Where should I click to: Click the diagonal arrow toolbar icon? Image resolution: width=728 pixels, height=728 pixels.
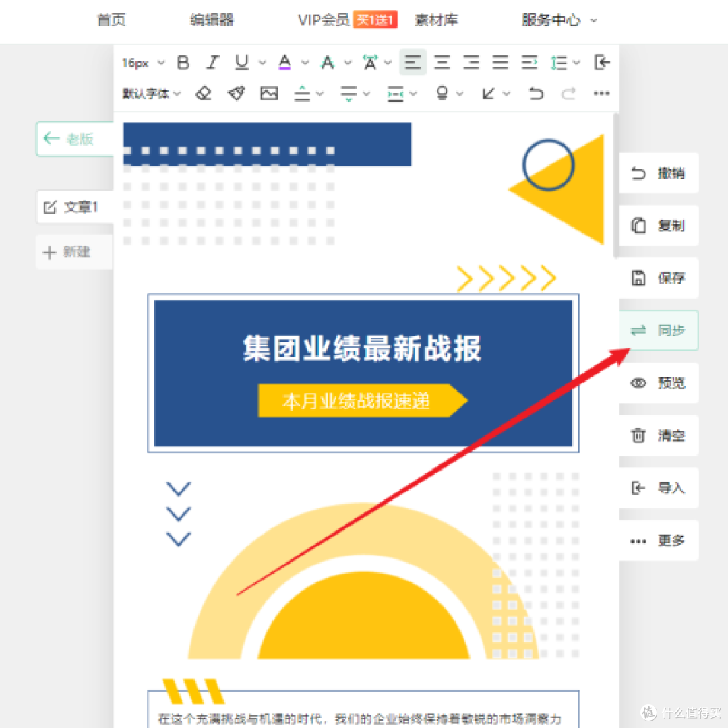pos(489,94)
